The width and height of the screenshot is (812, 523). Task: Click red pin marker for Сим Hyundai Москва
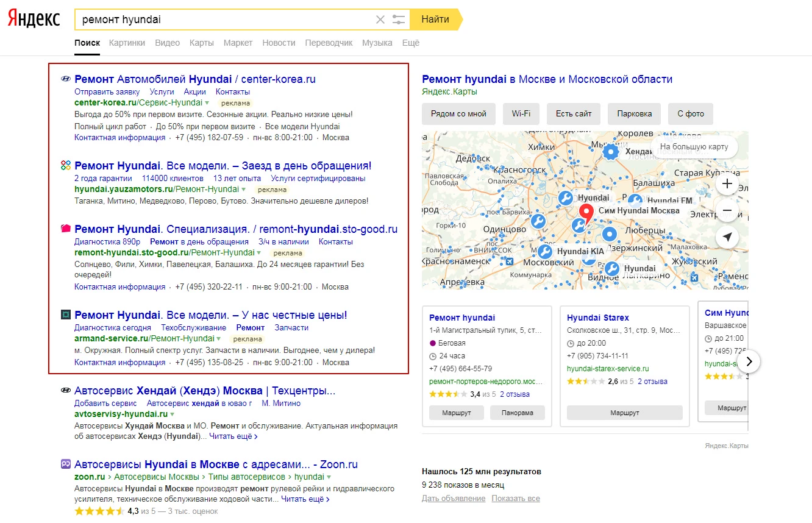click(586, 213)
